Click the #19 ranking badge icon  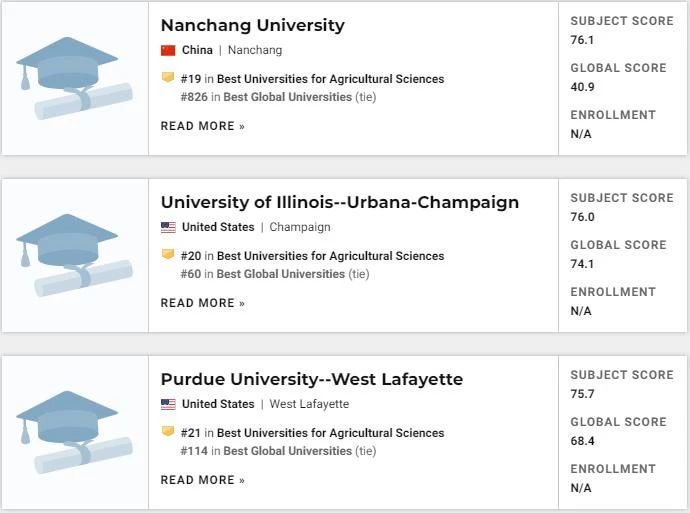coord(168,78)
